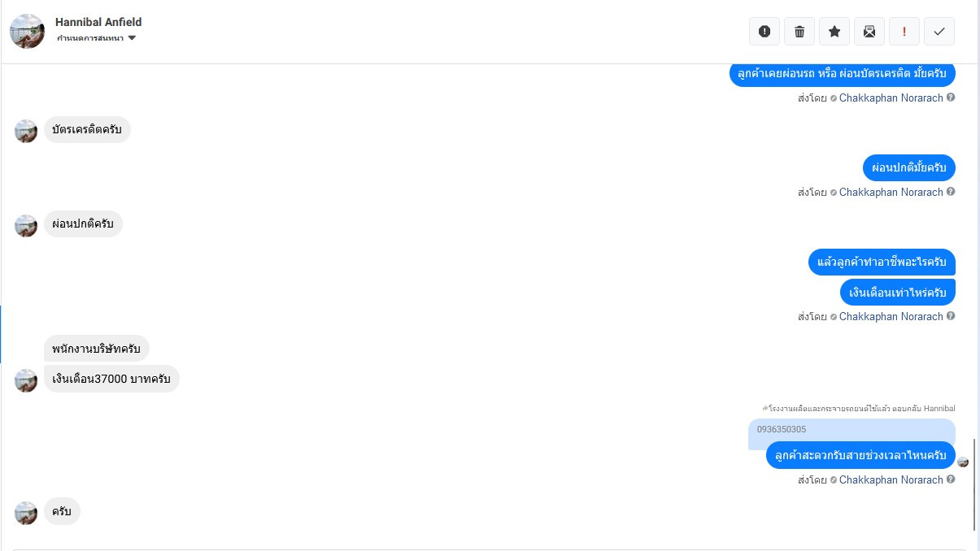Star this conversation as follow-up

click(834, 32)
